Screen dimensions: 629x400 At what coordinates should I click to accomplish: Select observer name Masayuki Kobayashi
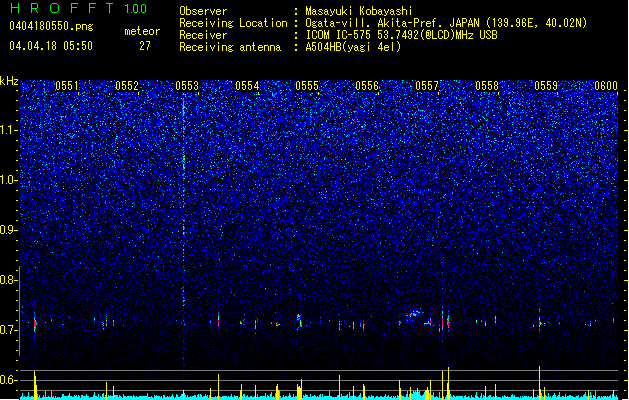[359, 11]
